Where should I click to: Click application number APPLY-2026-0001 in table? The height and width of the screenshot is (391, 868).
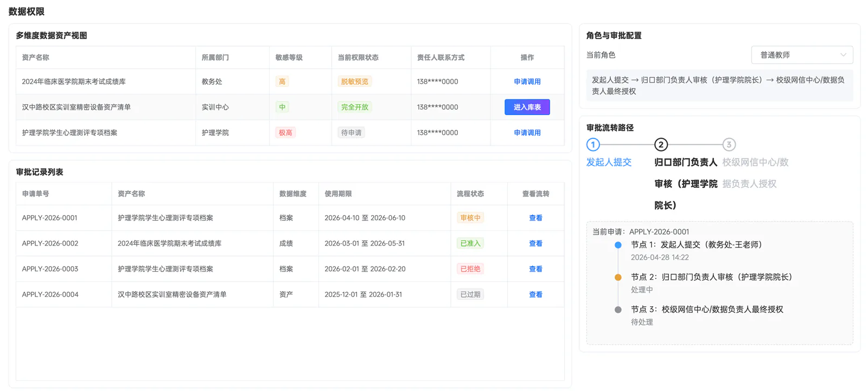point(50,218)
